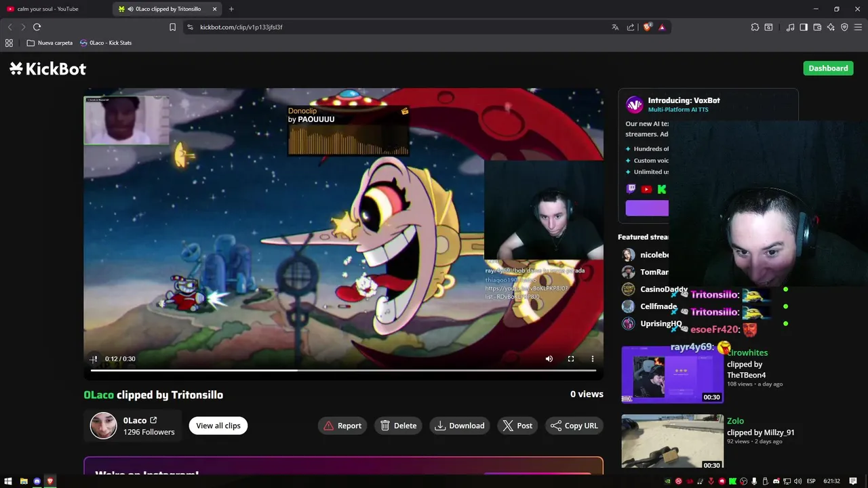The image size is (868, 488).
Task: Select featured streamer UprisingHQ
Action: click(x=652, y=323)
